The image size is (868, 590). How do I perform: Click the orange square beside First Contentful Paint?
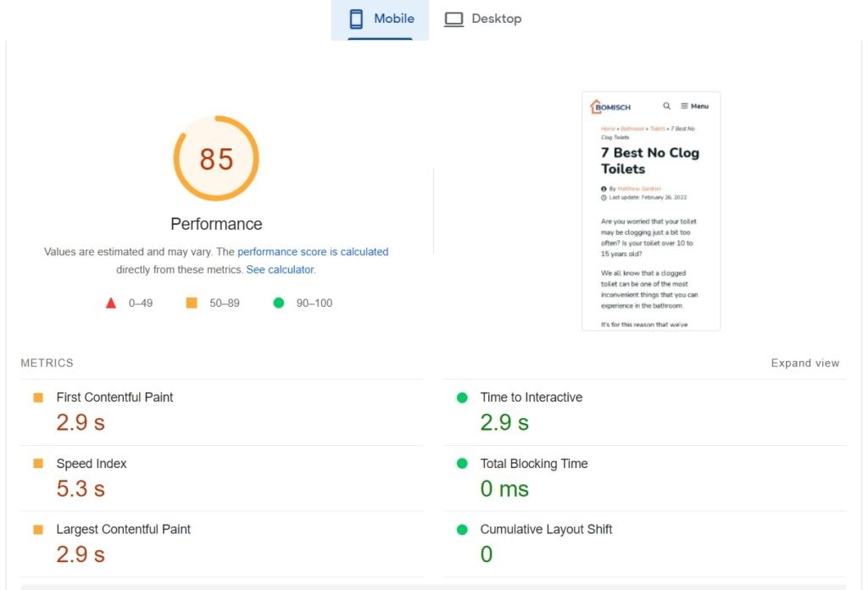(38, 398)
